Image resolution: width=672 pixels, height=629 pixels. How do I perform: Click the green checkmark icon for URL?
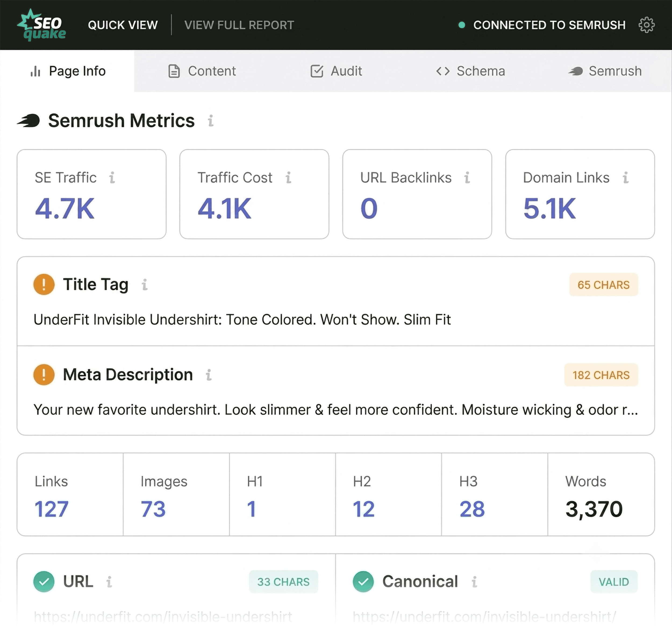44,582
